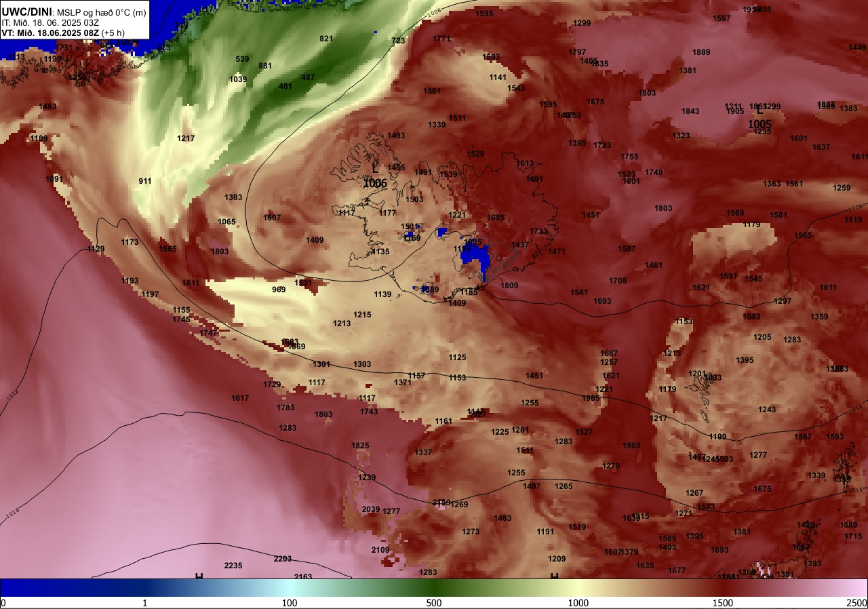The image size is (868, 609).
Task: Click the height value '1273'
Action: pos(471,532)
